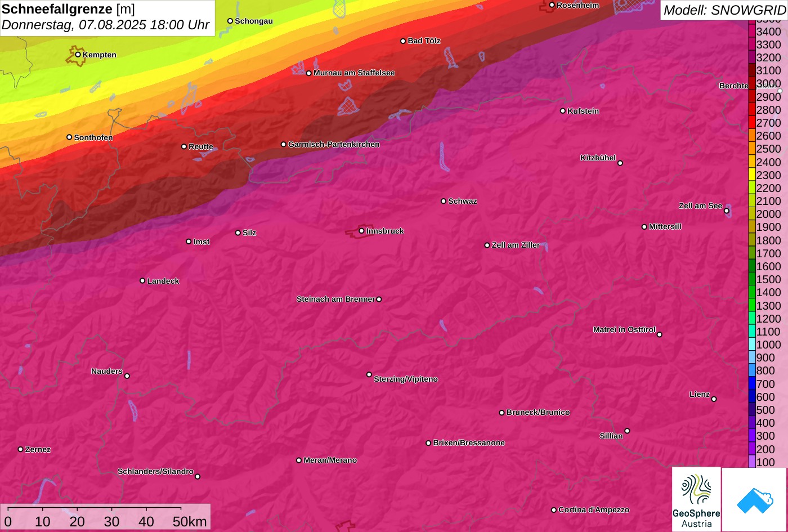
Task: Pick the 3000 legend color swatch
Action: pos(752,83)
